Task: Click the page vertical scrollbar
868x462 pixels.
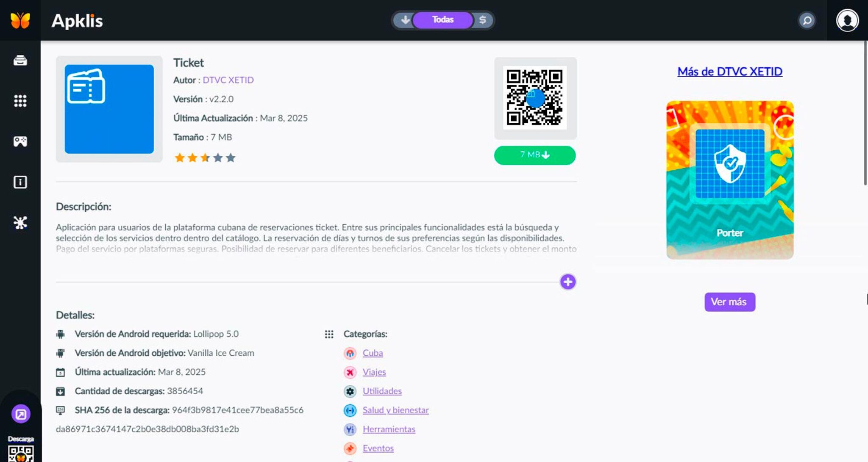Action: 865,113
